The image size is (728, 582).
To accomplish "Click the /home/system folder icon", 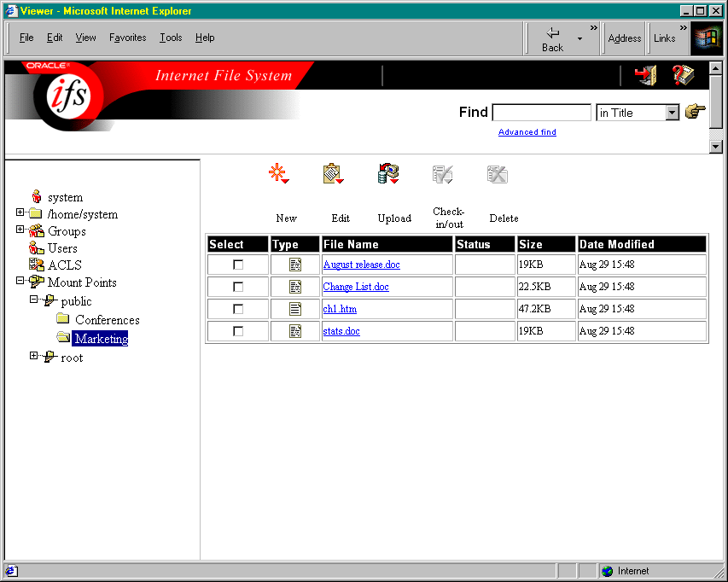I will point(36,213).
